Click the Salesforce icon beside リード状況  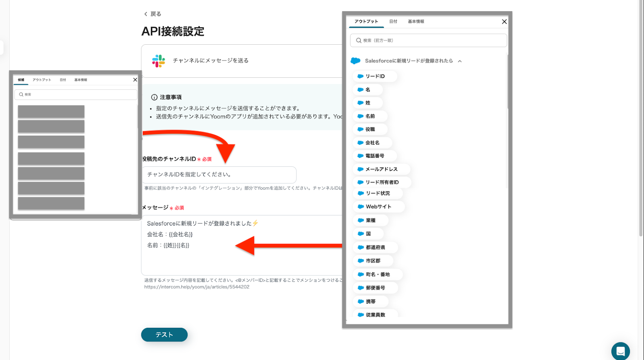coord(361,193)
